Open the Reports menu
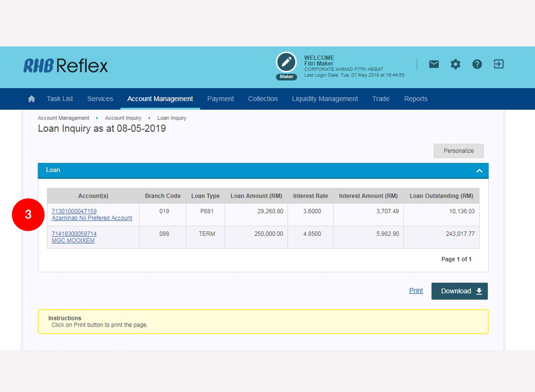Image resolution: width=535 pixels, height=392 pixels. (416, 99)
